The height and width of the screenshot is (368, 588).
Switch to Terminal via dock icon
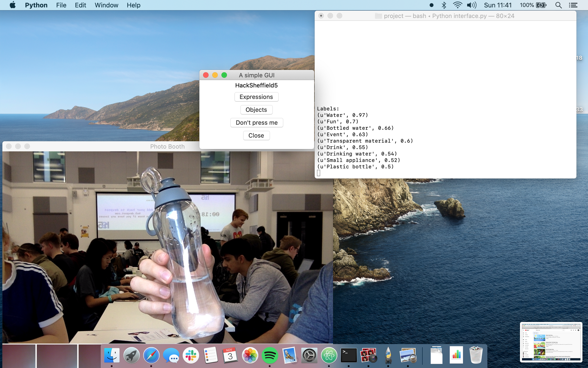349,355
